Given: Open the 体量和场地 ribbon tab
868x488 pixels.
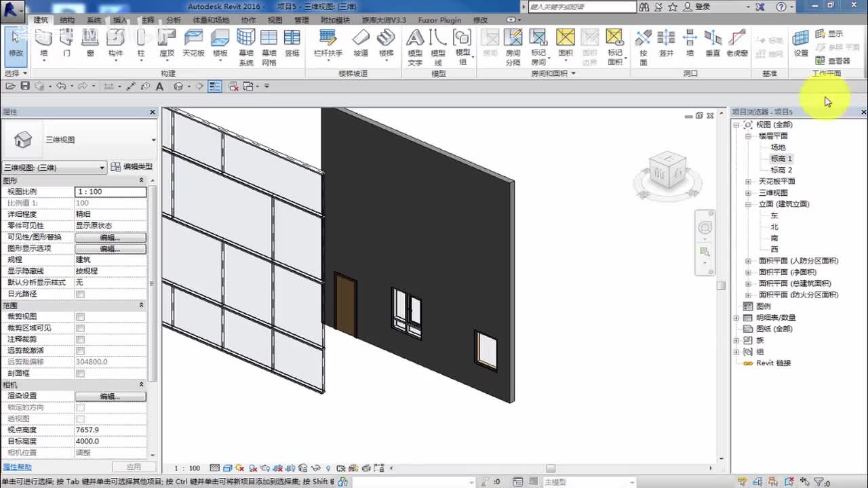Looking at the screenshot, I should 211,20.
